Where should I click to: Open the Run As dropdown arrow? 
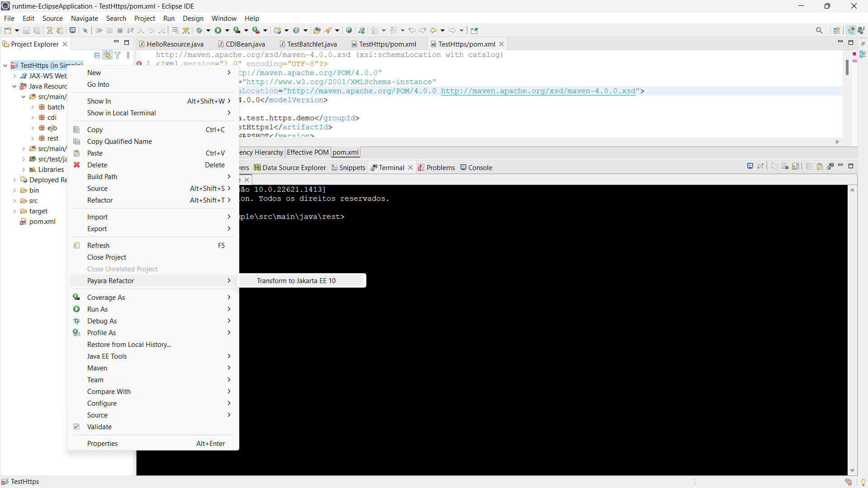pyautogui.click(x=229, y=309)
